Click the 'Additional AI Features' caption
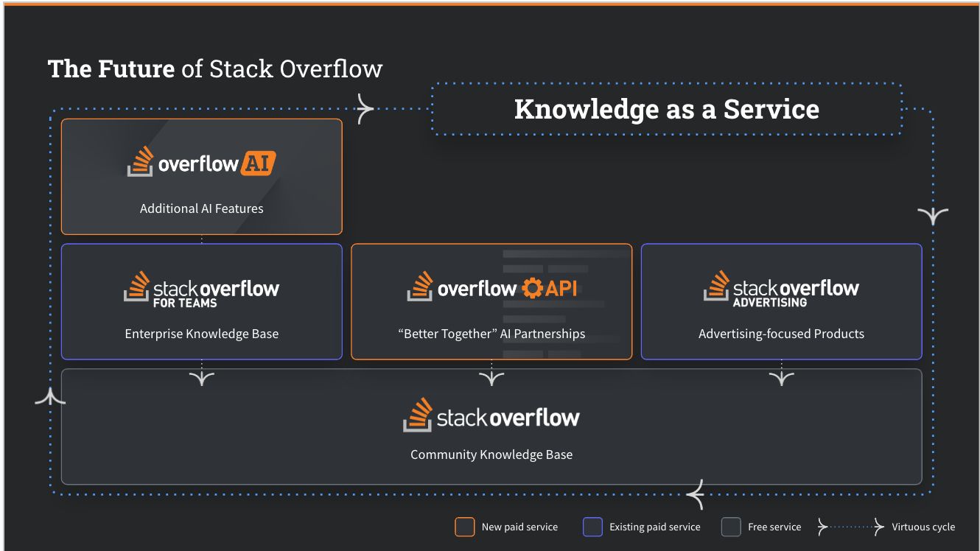Viewport: 980px width, 551px height. click(x=202, y=208)
